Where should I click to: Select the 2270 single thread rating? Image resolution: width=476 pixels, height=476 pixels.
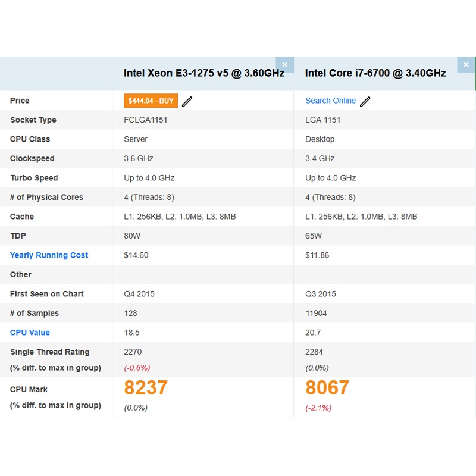tap(133, 352)
